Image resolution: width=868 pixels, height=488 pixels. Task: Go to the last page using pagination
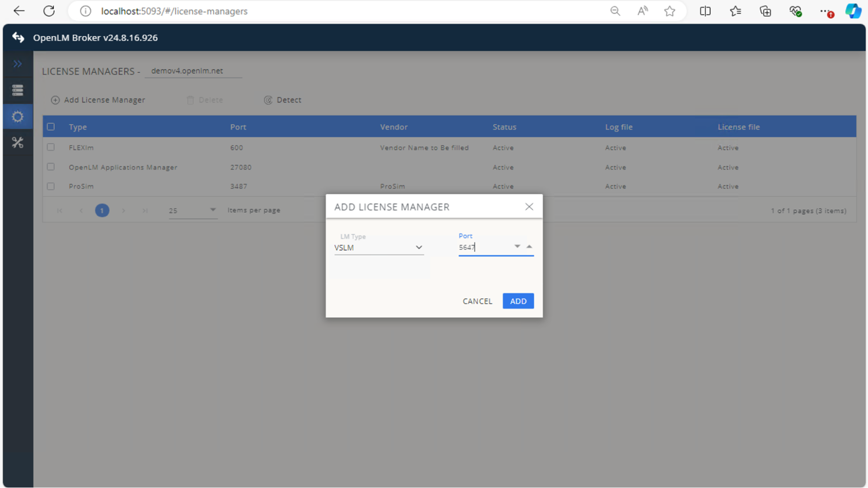pyautogui.click(x=145, y=210)
